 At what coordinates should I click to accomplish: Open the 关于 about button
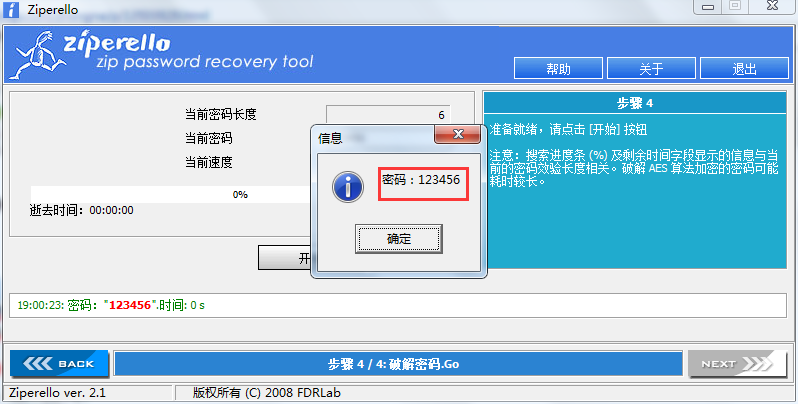click(651, 68)
